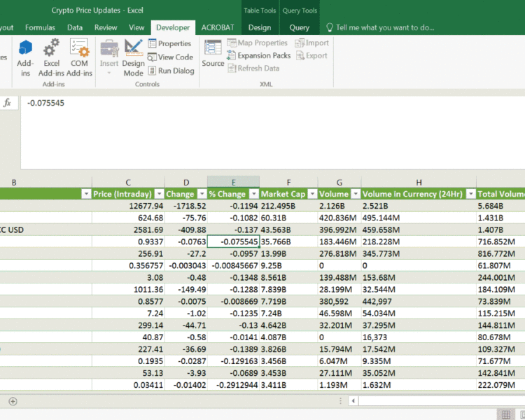
Task: Open the Add-ins button in ribbon
Action: pyautogui.click(x=25, y=56)
